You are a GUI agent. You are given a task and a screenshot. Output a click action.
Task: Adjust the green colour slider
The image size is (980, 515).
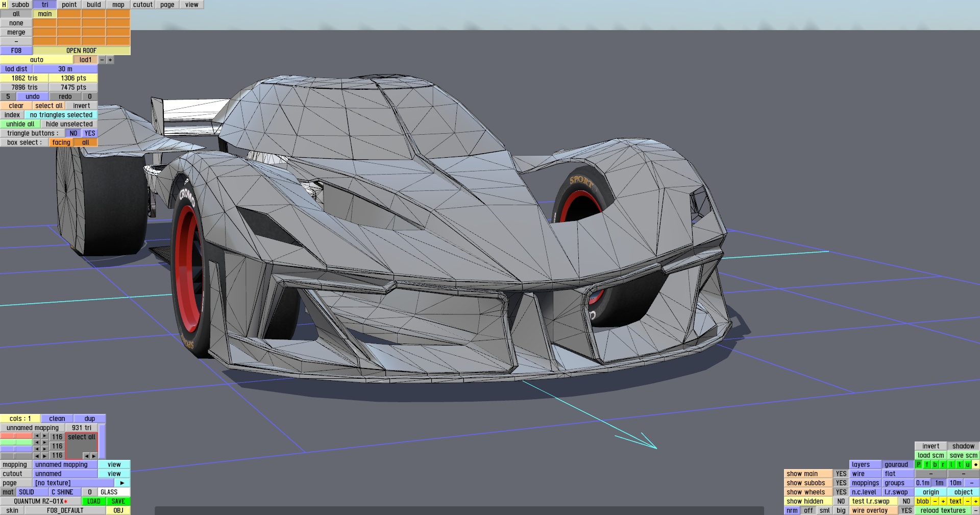click(x=16, y=443)
